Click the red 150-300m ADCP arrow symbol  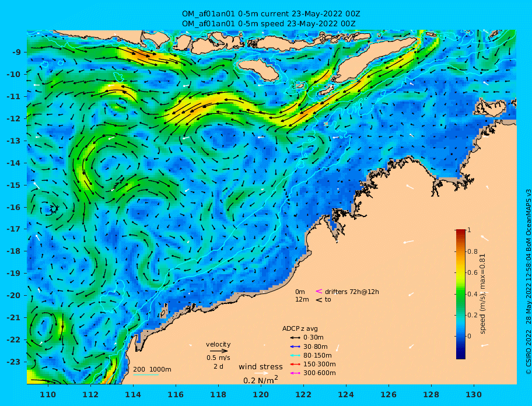point(295,364)
